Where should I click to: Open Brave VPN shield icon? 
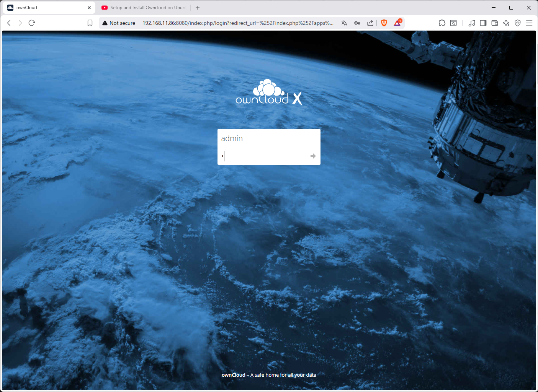tap(518, 23)
